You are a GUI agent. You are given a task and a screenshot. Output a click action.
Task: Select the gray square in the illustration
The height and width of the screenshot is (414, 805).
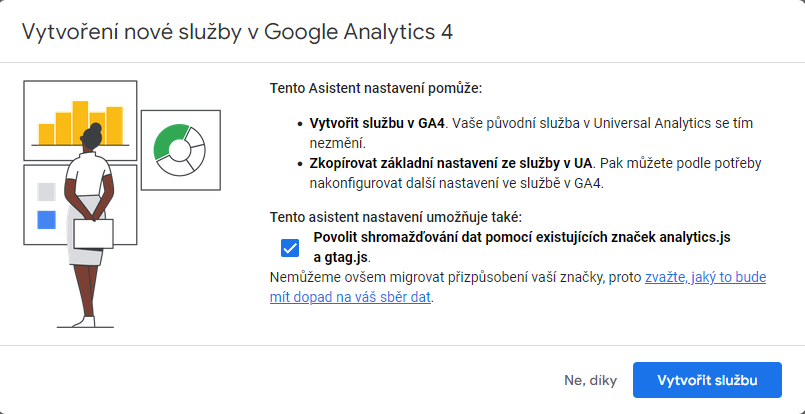(x=46, y=192)
